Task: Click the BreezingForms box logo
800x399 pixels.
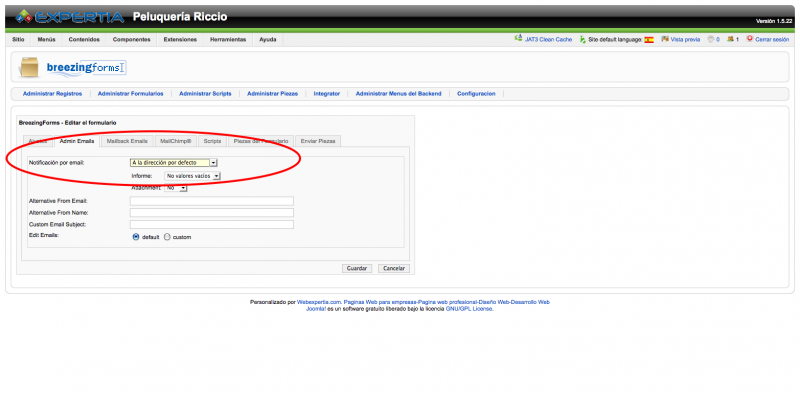Action: coord(29,67)
